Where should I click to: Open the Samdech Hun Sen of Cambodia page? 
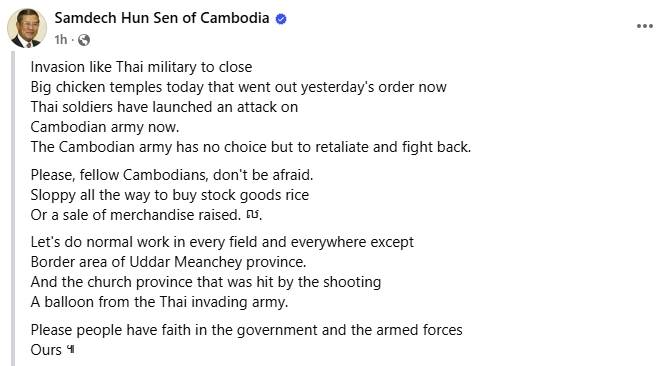(x=162, y=18)
